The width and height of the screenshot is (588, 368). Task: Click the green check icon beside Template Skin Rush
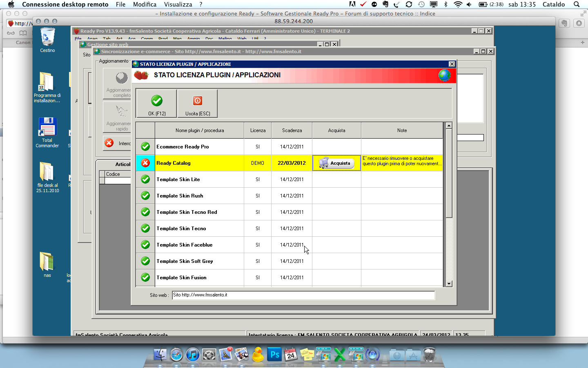click(x=145, y=195)
